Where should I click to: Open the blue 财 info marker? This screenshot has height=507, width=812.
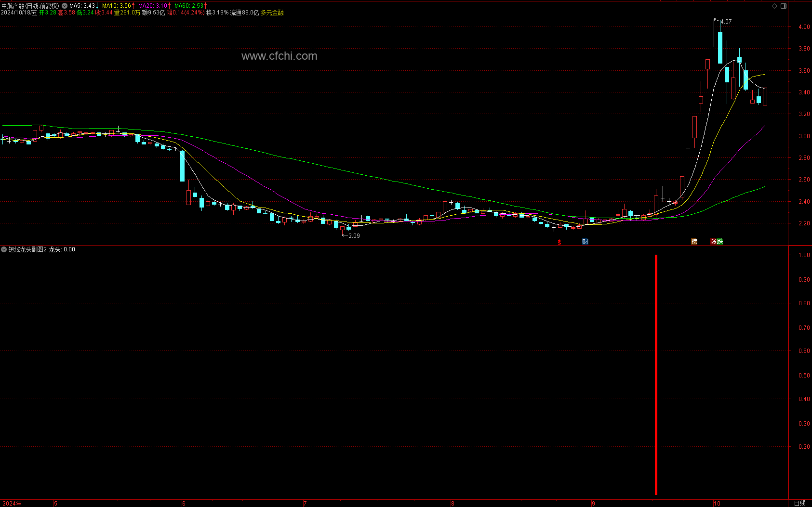pos(585,242)
